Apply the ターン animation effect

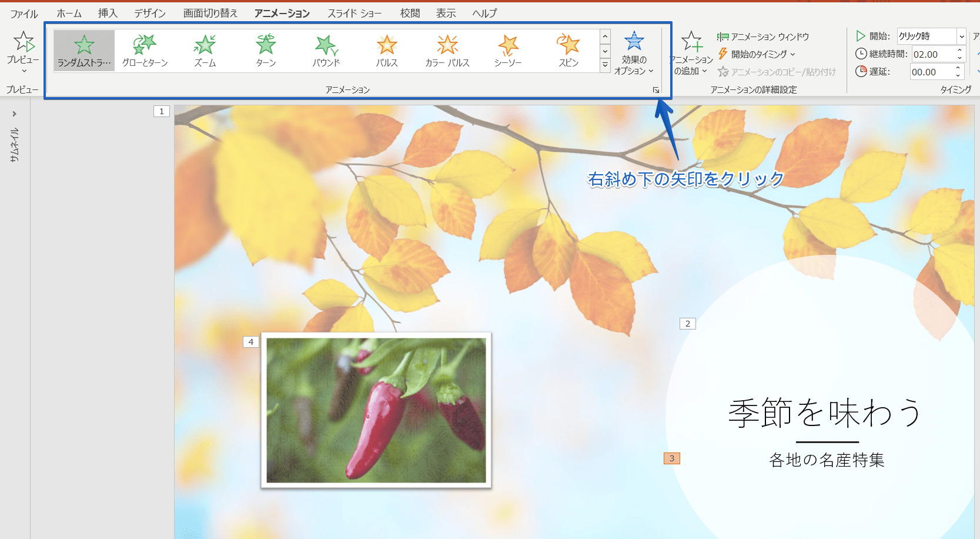click(266, 51)
